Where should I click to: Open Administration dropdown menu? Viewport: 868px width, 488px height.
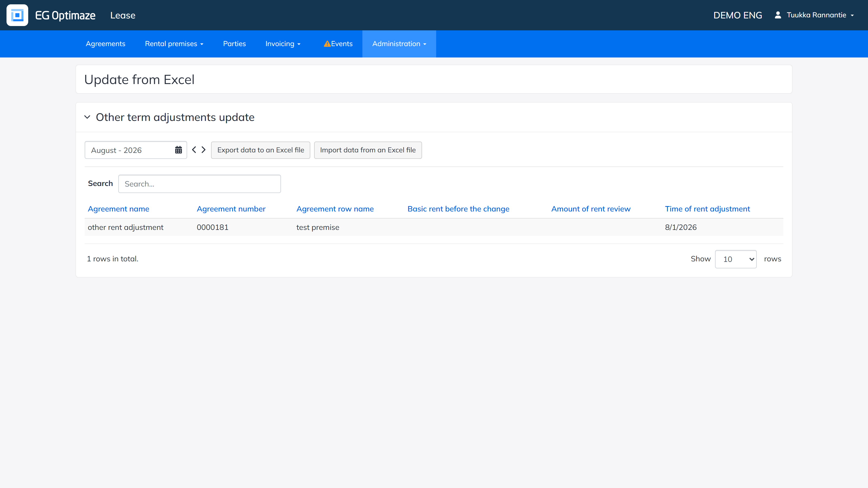[399, 44]
